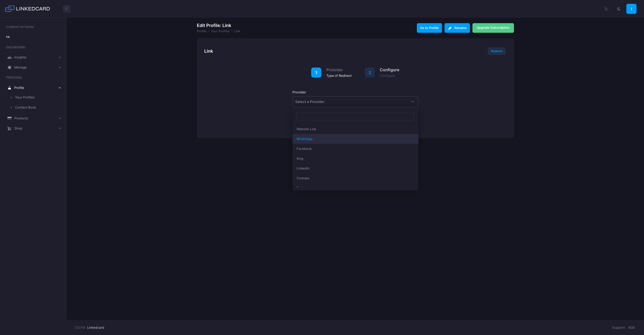Open the user avatar menu
Screen dimensions: 644x335
(x=631, y=9)
